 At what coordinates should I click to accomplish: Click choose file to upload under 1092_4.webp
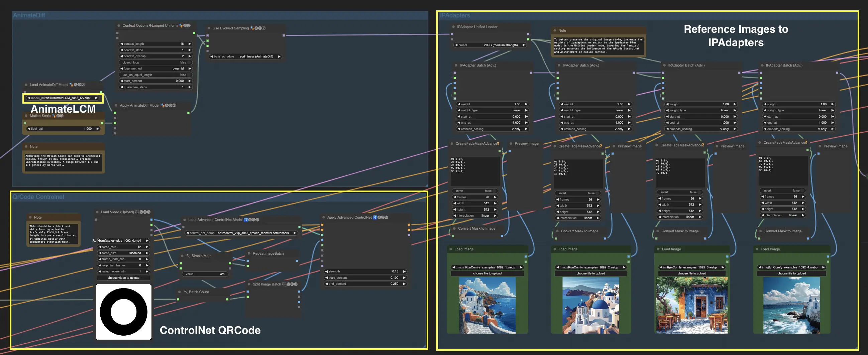point(791,273)
